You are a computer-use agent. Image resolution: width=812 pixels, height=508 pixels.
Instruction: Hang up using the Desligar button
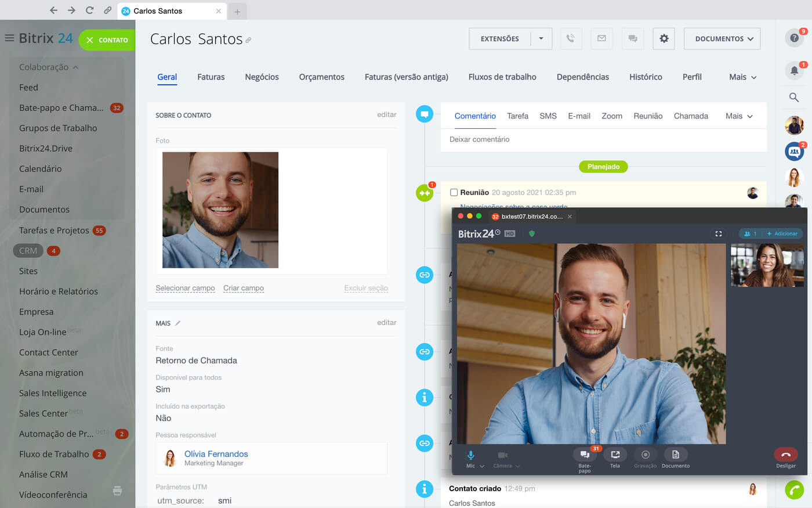tap(785, 455)
